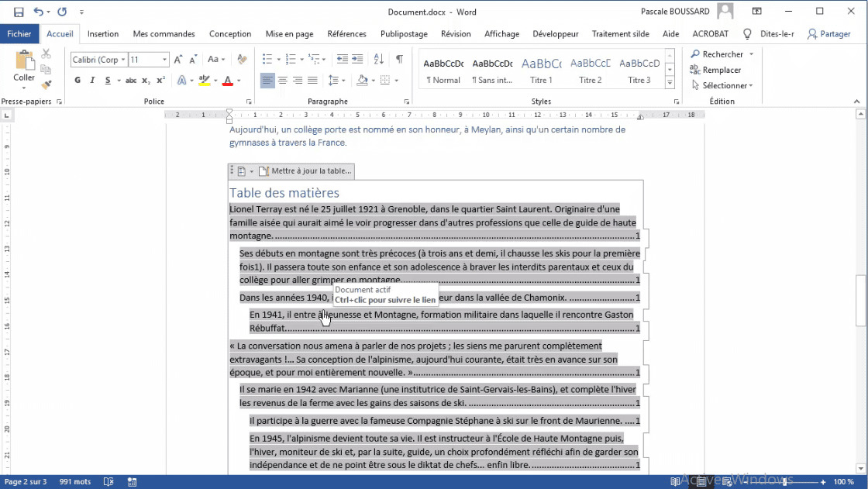Click the Cut scissors icon
868x489 pixels.
[x=46, y=53]
